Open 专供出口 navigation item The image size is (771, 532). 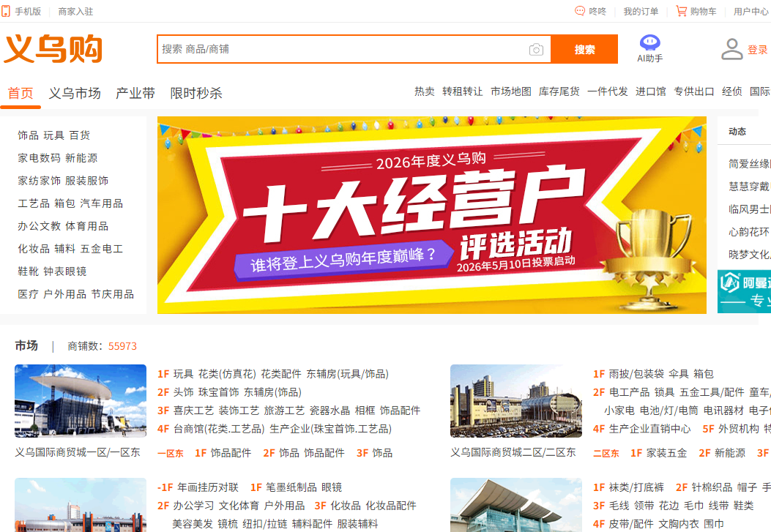pos(694,91)
